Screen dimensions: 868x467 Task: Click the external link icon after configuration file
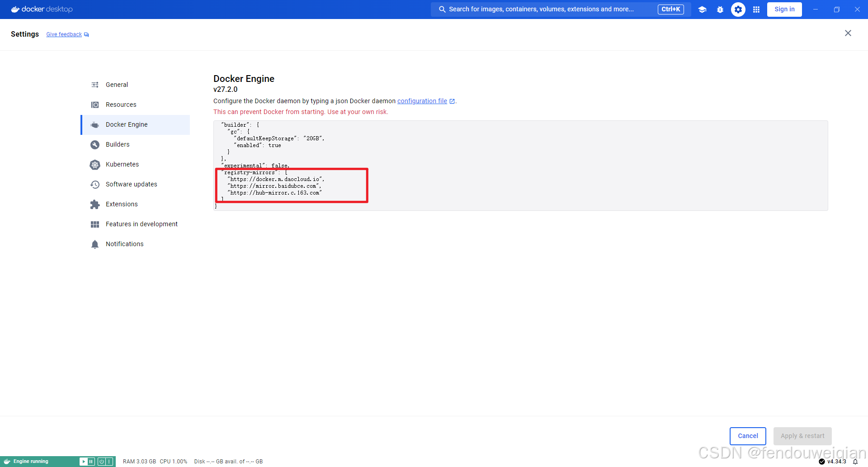pos(452,101)
